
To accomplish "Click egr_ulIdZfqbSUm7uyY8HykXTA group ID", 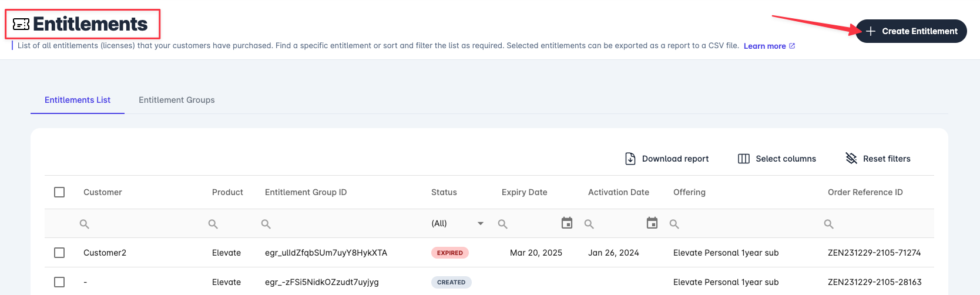I will tap(326, 253).
